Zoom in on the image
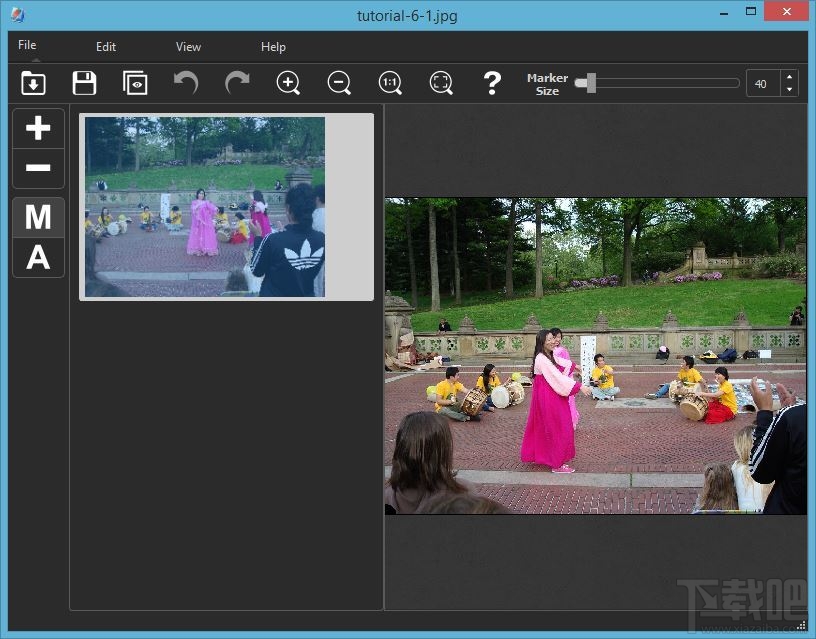This screenshot has height=639, width=816. coord(288,83)
